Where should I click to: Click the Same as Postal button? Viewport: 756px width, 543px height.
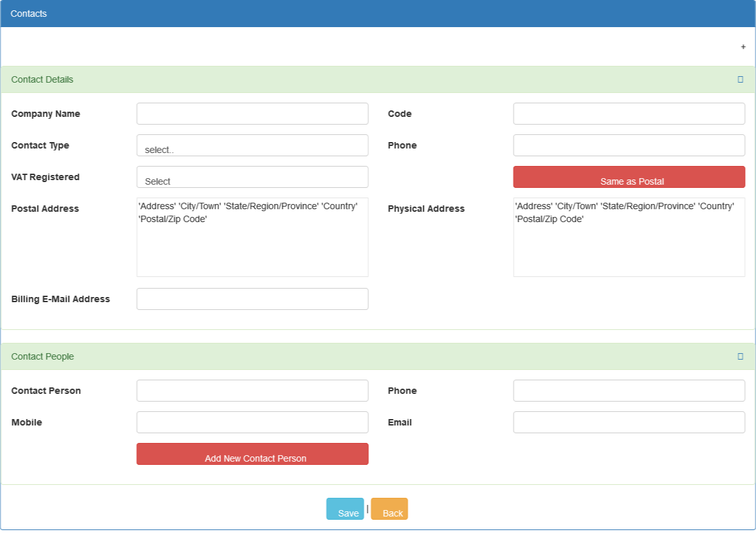pyautogui.click(x=629, y=177)
